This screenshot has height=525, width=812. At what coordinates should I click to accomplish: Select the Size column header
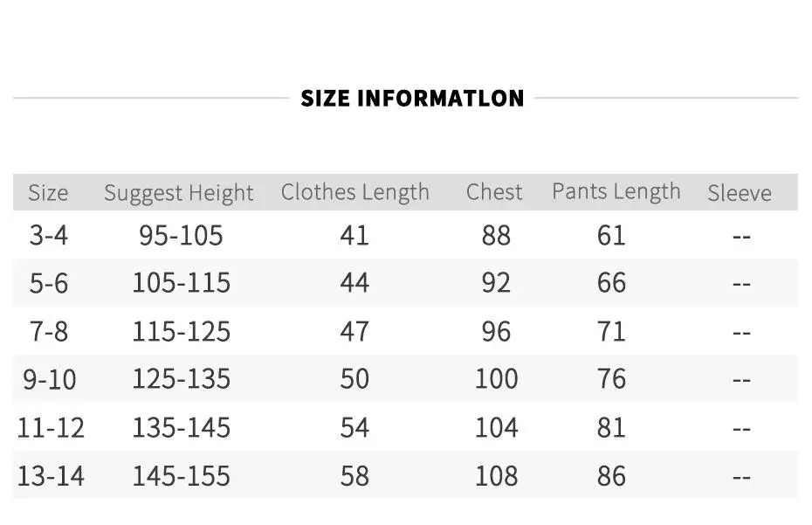click(48, 193)
